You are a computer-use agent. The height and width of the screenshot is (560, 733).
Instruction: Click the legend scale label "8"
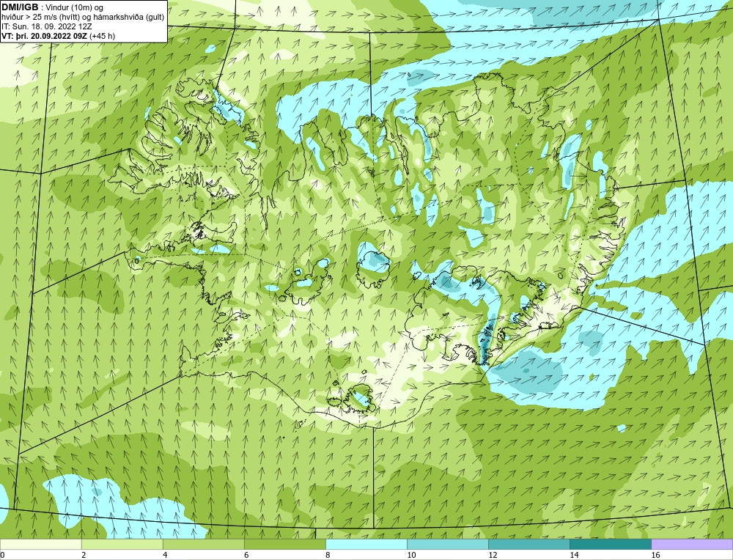328,555
